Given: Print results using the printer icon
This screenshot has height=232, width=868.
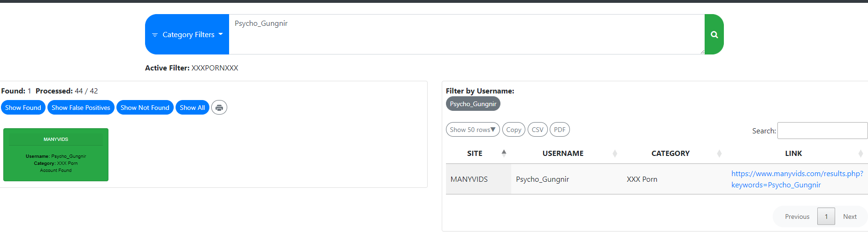Looking at the screenshot, I should pos(219,108).
